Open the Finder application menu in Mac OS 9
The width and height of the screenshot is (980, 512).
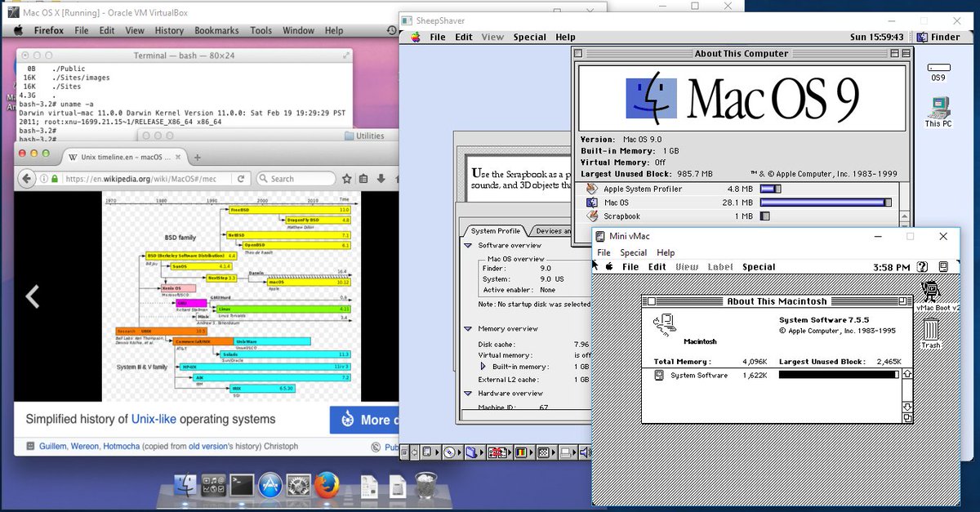[938, 37]
